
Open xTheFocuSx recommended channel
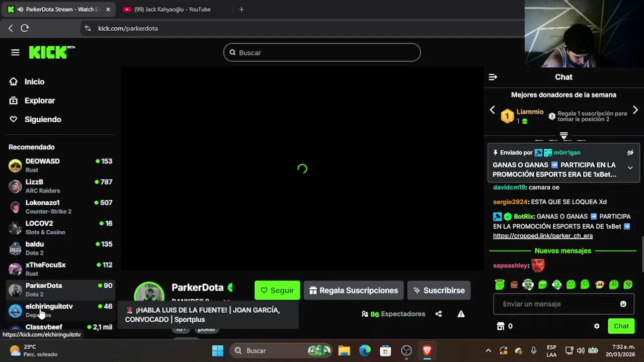click(60, 269)
